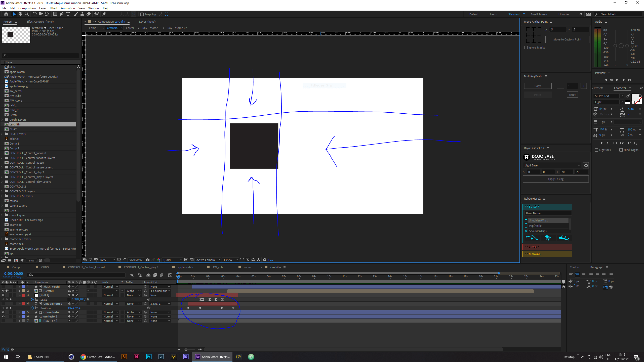Click the Take Snapshot camera icon

[x=148, y=260]
